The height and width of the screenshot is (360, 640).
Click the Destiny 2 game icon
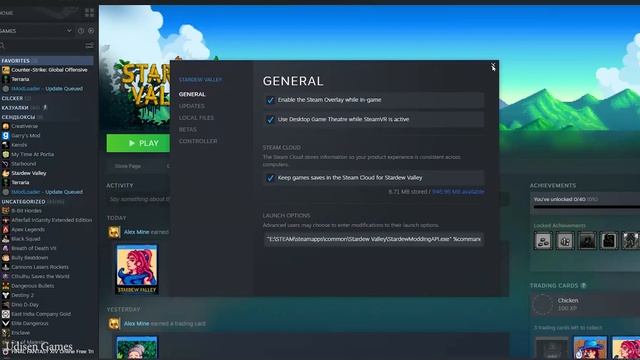pyautogui.click(x=6, y=295)
